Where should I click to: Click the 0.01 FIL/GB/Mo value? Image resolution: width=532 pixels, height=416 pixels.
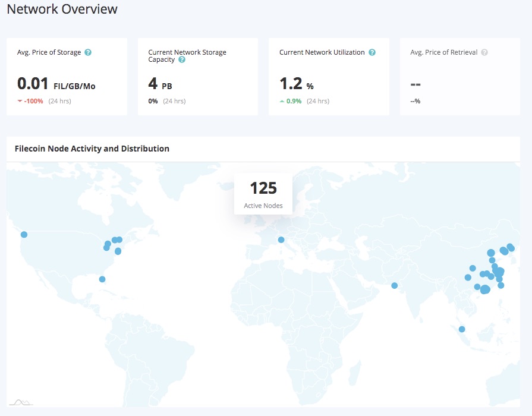(56, 84)
